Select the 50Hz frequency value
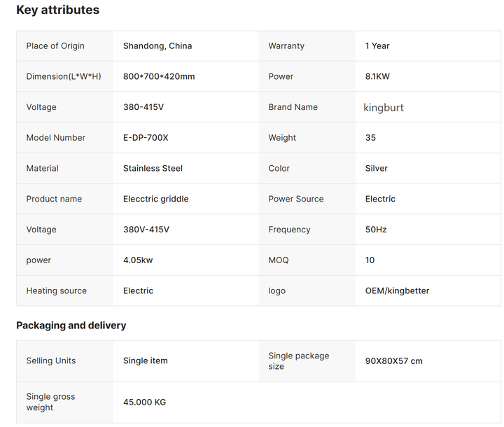The height and width of the screenshot is (427, 504). coord(376,230)
